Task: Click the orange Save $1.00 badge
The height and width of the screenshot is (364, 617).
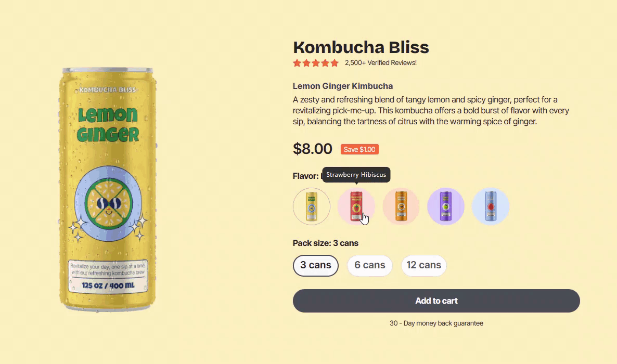Action: click(x=359, y=150)
